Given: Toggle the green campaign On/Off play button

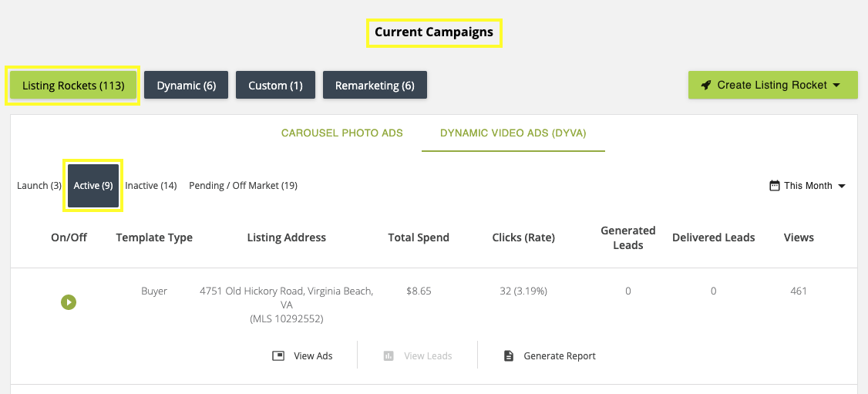Looking at the screenshot, I should coord(69,302).
